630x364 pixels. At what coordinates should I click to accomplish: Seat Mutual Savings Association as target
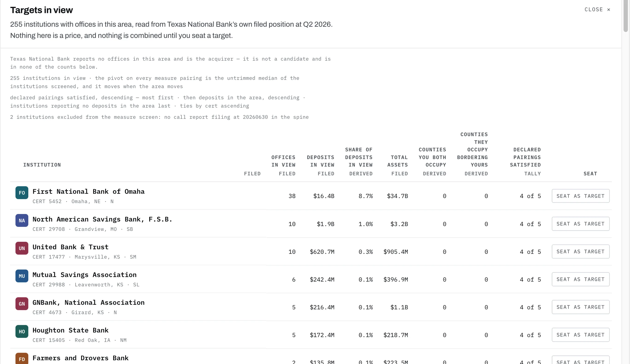[580, 279]
